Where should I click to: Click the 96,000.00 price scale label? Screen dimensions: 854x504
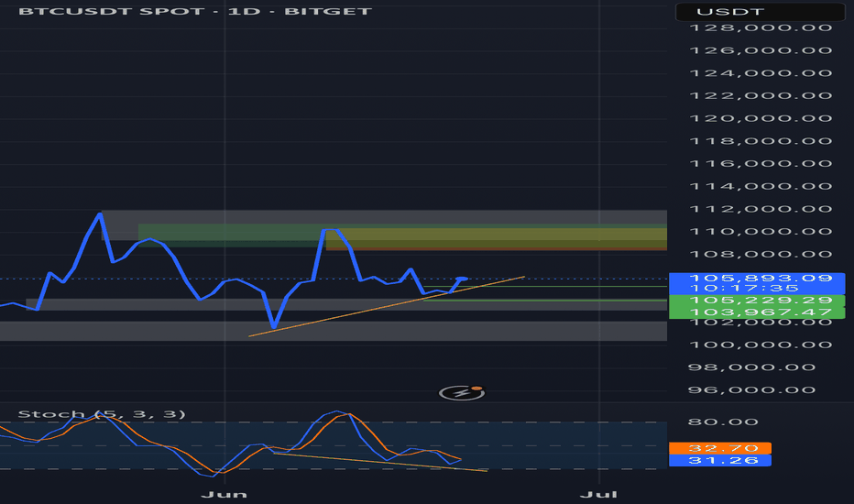tap(751, 389)
